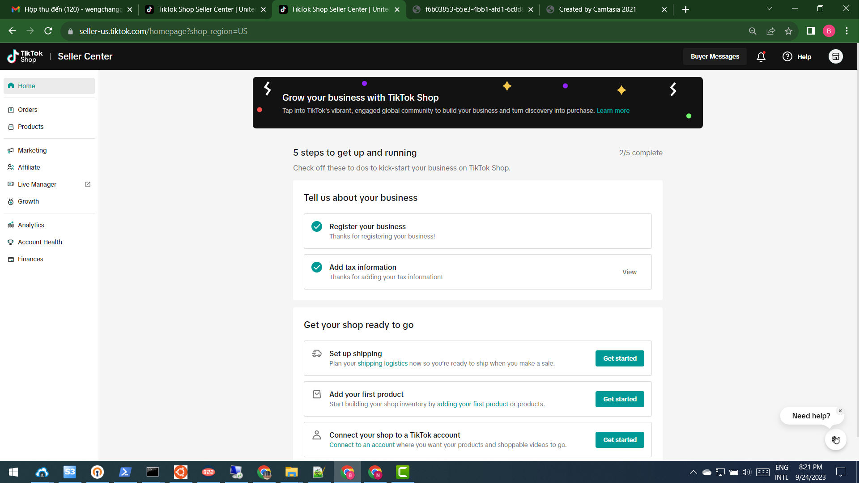The width and height of the screenshot is (868, 494).
Task: Click the browser forward arrow
Action: (x=30, y=31)
